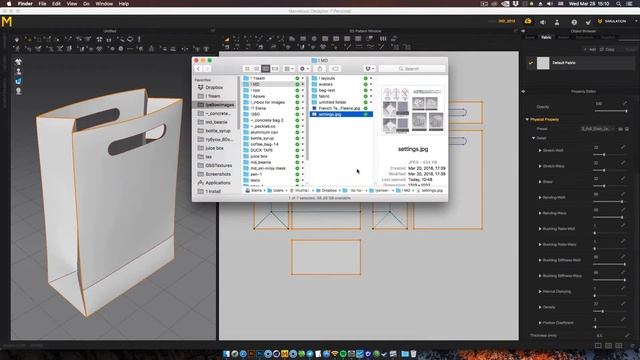The image size is (640, 360).
Task: Click the Finder share button
Action: coord(320,69)
